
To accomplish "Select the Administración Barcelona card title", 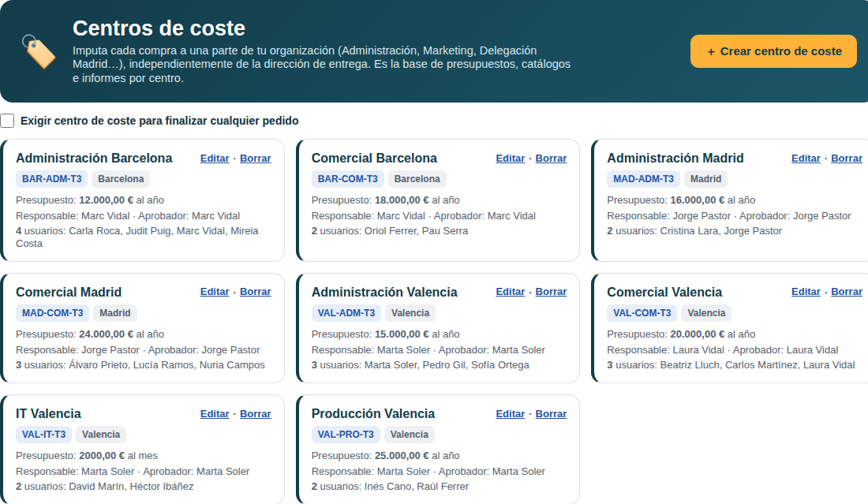I will pos(94,159).
